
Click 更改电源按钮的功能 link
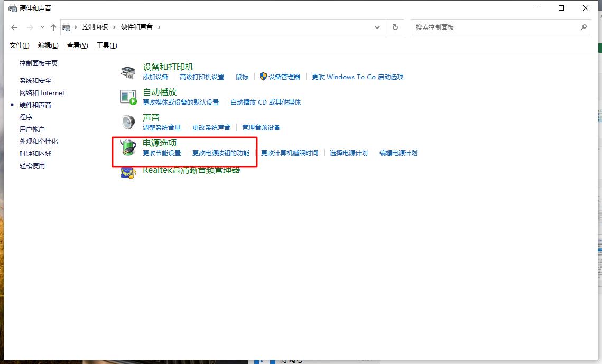(x=221, y=153)
